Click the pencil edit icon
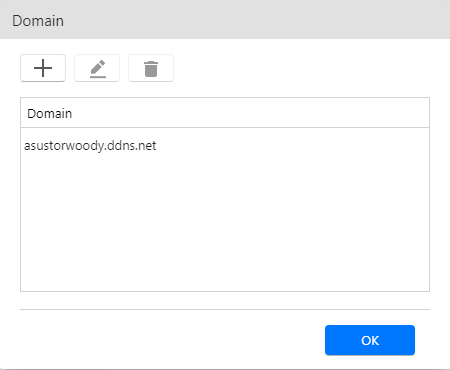 (x=97, y=68)
